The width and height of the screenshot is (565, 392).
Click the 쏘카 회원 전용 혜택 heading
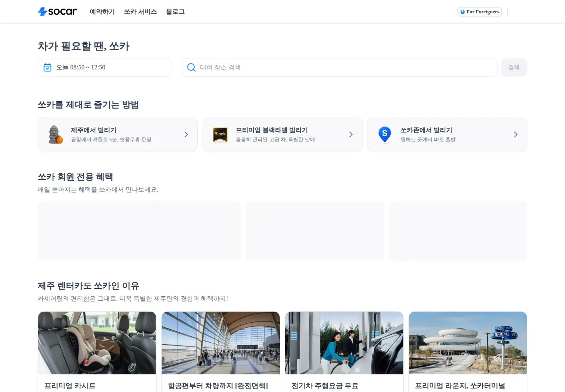click(75, 177)
